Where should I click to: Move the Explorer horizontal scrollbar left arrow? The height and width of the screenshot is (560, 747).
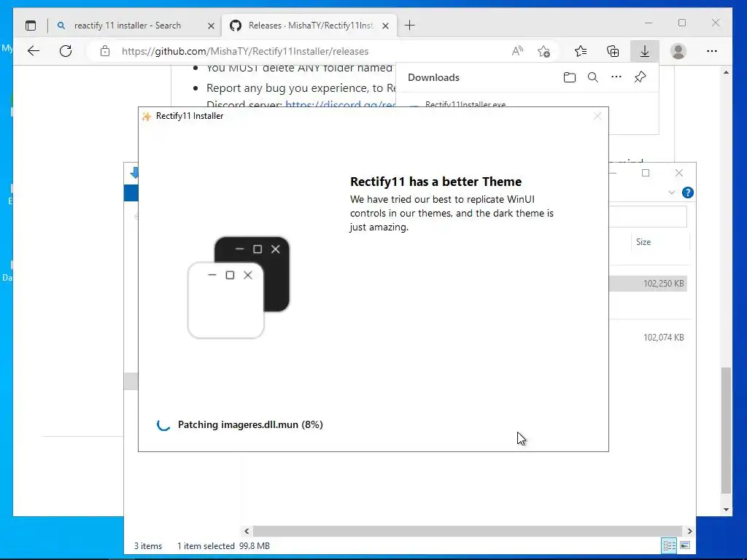point(247,531)
